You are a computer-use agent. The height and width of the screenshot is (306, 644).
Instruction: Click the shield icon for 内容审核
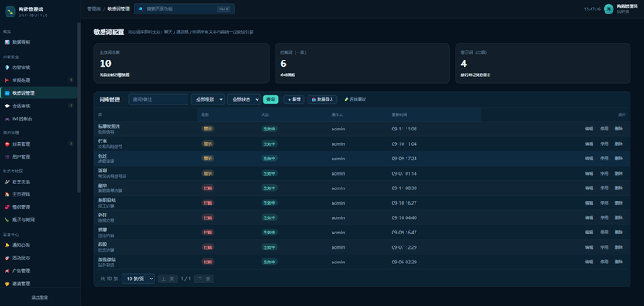point(6,68)
